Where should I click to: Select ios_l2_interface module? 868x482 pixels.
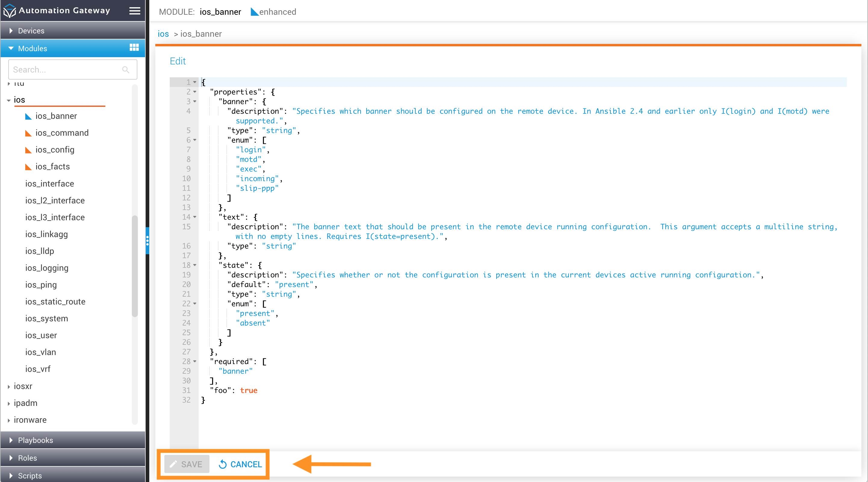pos(55,201)
